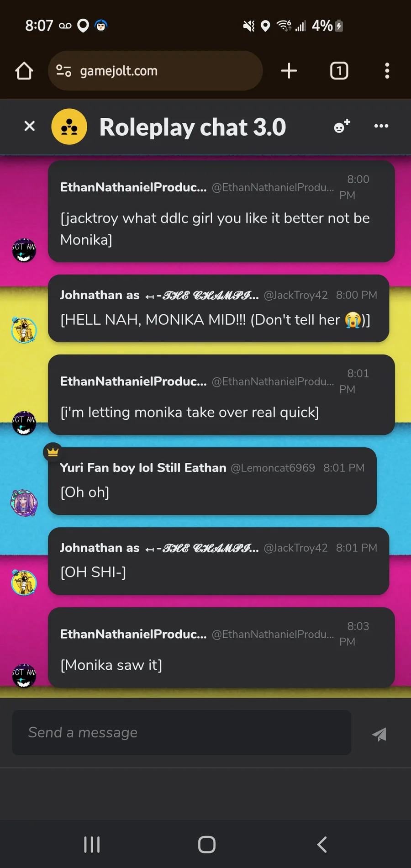Open the browser three-dot menu
Viewport: 411px width, 868px height.
pos(387,71)
